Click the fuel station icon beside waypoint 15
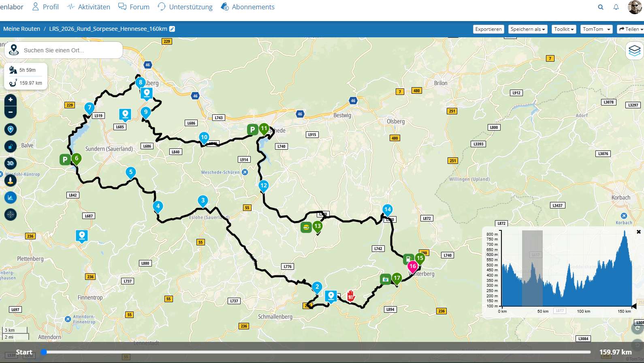 pyautogui.click(x=408, y=259)
